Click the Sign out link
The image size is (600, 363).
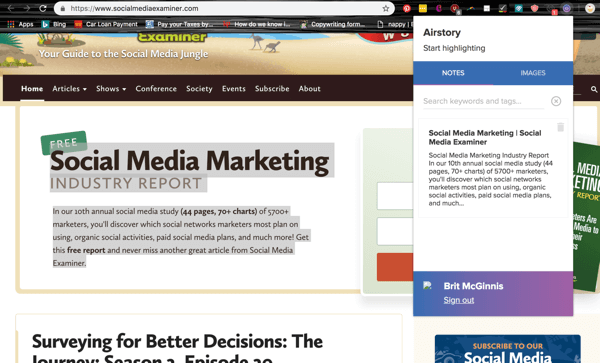click(x=459, y=300)
